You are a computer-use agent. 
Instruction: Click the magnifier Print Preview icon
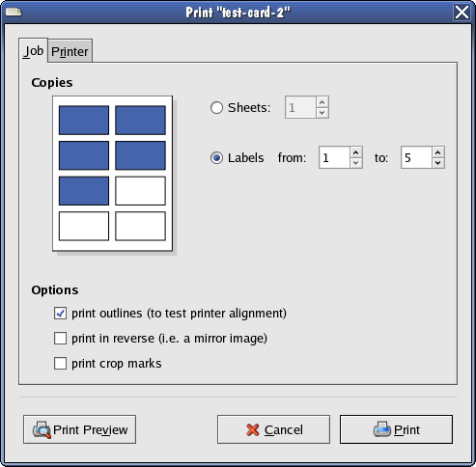[x=42, y=429]
